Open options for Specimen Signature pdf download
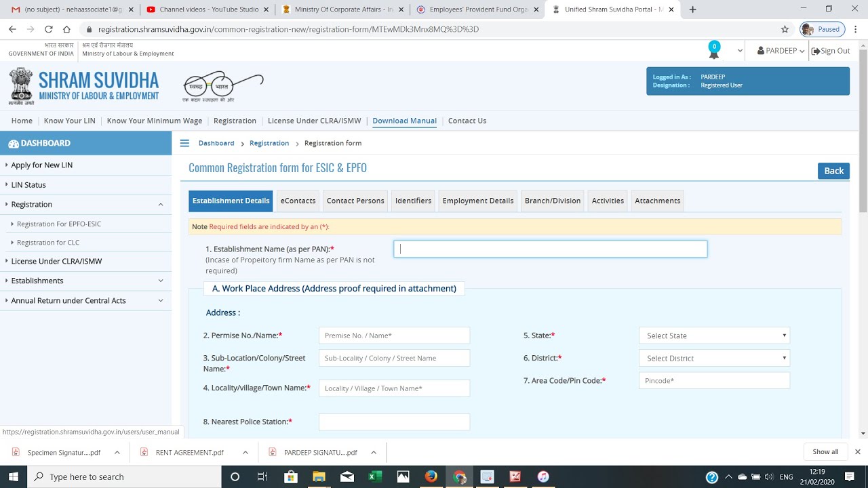The width and height of the screenshot is (868, 488). (117, 452)
